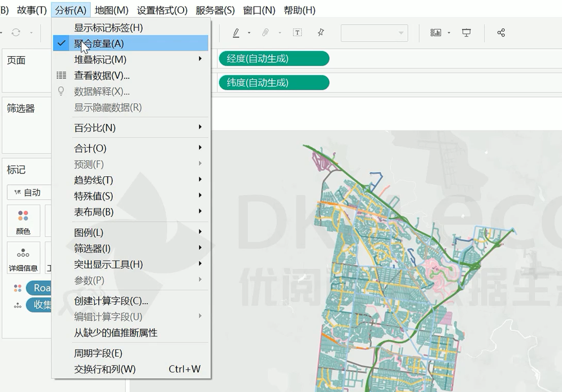Toggle 从缺少的值推断属性 option
The width and height of the screenshot is (562, 392).
(x=116, y=333)
